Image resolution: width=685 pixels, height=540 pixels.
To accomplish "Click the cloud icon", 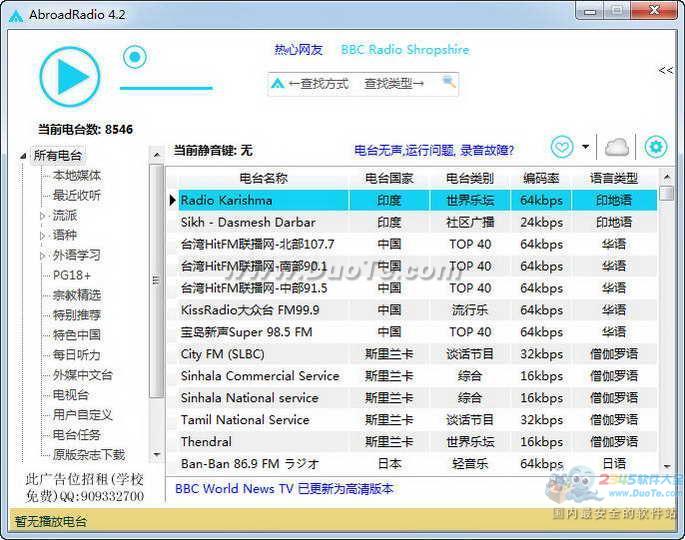I will (x=617, y=148).
